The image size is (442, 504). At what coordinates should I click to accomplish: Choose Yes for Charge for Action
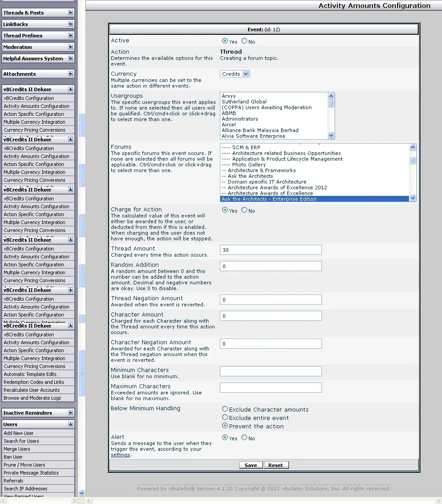click(225, 210)
